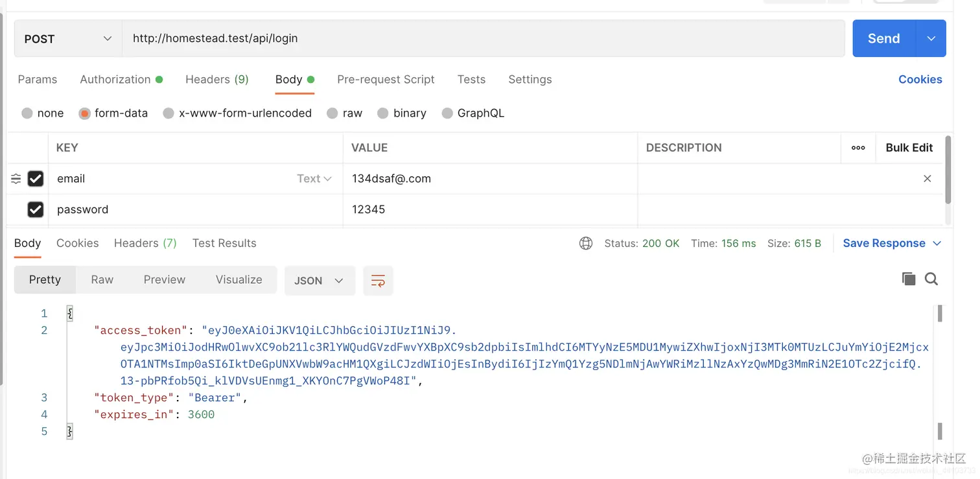The height and width of the screenshot is (479, 980).
Task: Toggle the line wrap icon
Action: (x=378, y=281)
